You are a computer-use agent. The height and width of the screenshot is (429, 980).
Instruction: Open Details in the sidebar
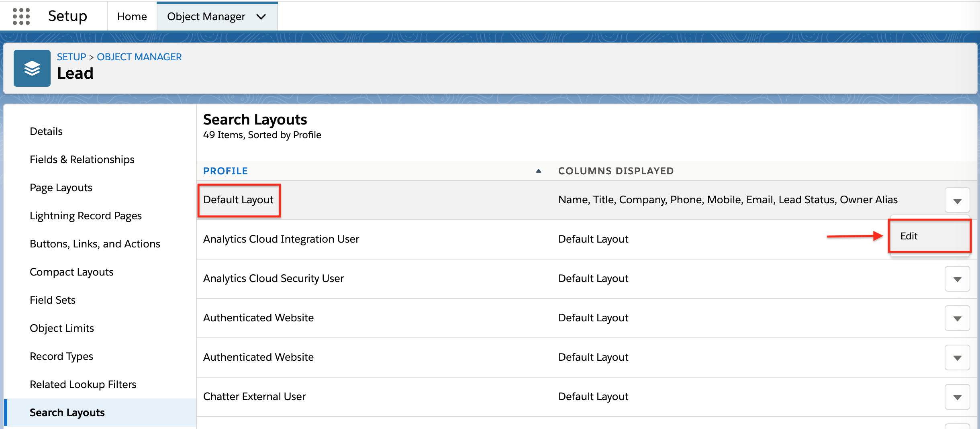pos(46,131)
